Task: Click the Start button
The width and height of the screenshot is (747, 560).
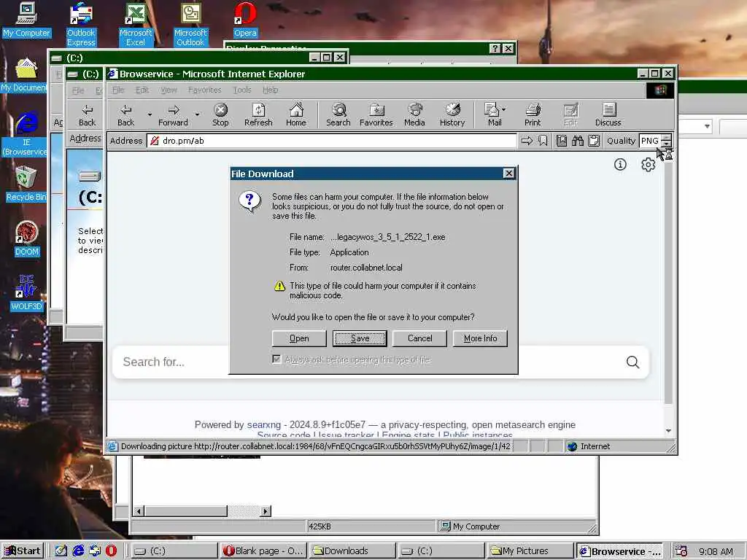Action: [x=23, y=551]
